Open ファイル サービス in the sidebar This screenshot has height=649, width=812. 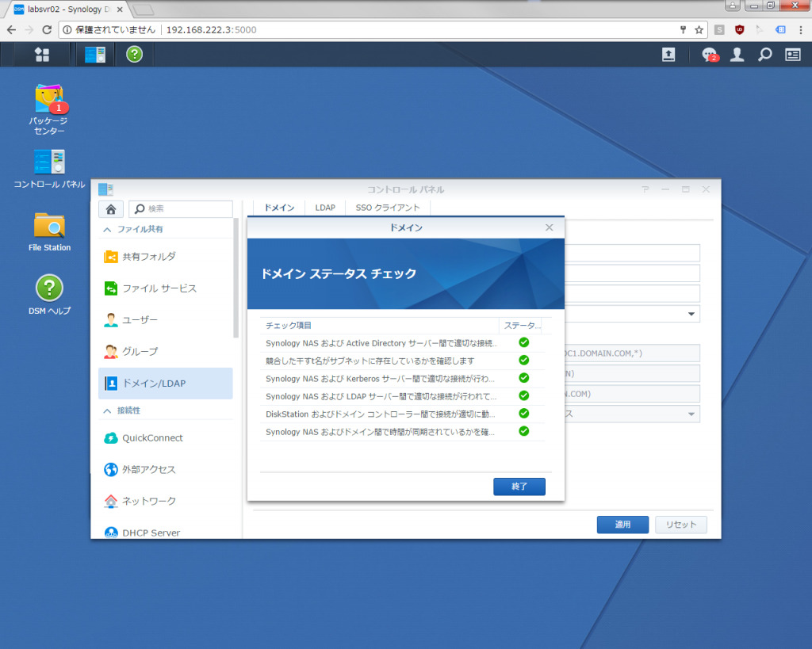tap(166, 288)
